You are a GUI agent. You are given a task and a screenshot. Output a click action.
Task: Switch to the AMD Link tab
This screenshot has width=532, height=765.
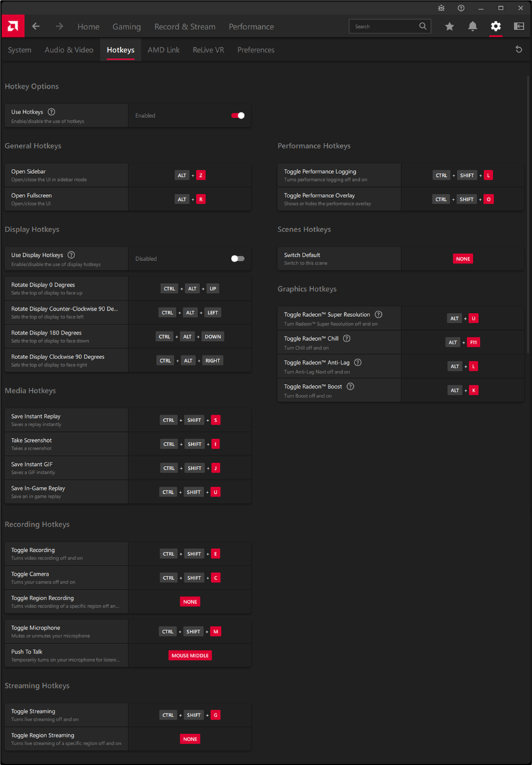(x=163, y=50)
